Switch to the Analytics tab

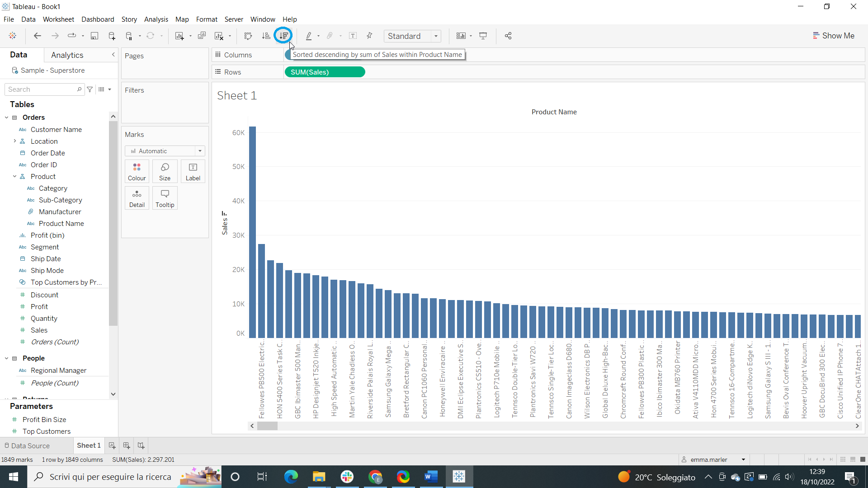[67, 55]
